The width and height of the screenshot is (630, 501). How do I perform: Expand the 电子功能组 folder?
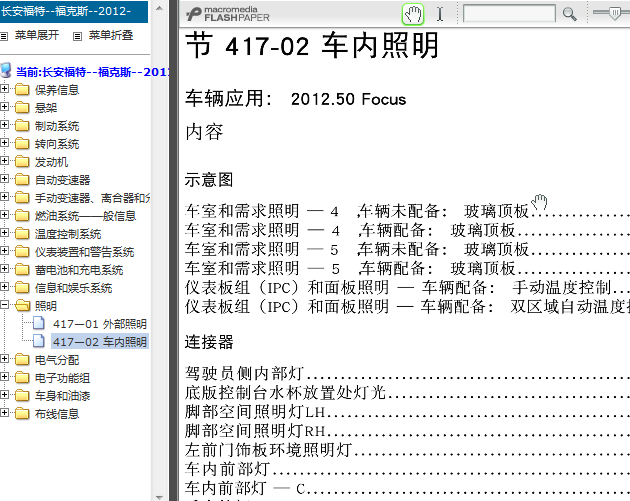(x=4, y=376)
